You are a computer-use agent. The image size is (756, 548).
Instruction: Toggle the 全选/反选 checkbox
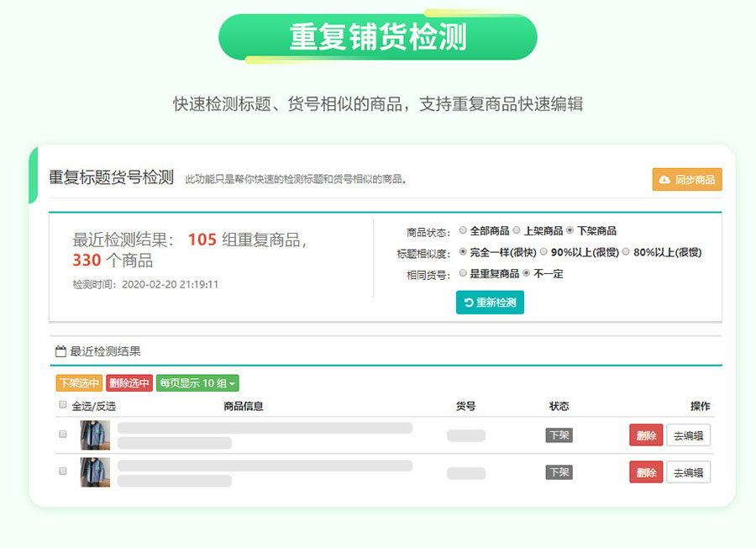pos(62,405)
